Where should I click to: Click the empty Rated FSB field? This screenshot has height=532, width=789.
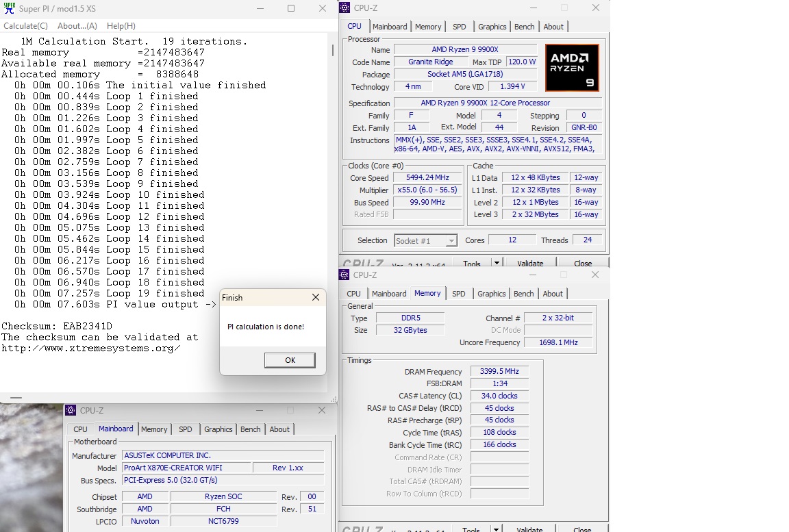tap(427, 214)
